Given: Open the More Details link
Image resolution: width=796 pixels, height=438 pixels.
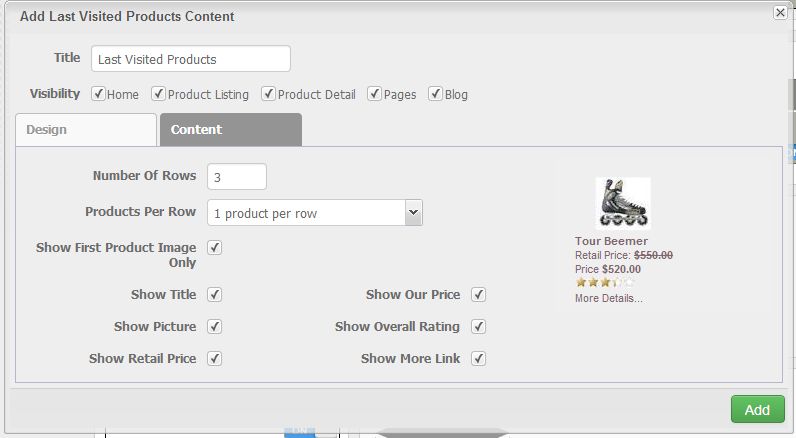Looking at the screenshot, I should pos(609,298).
